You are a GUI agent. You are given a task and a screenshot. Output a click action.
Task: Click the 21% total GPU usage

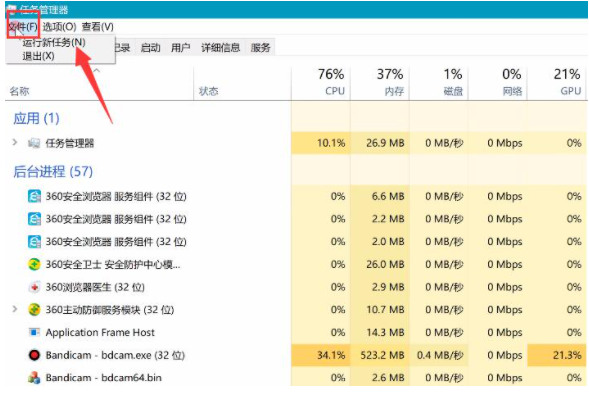[x=567, y=74]
